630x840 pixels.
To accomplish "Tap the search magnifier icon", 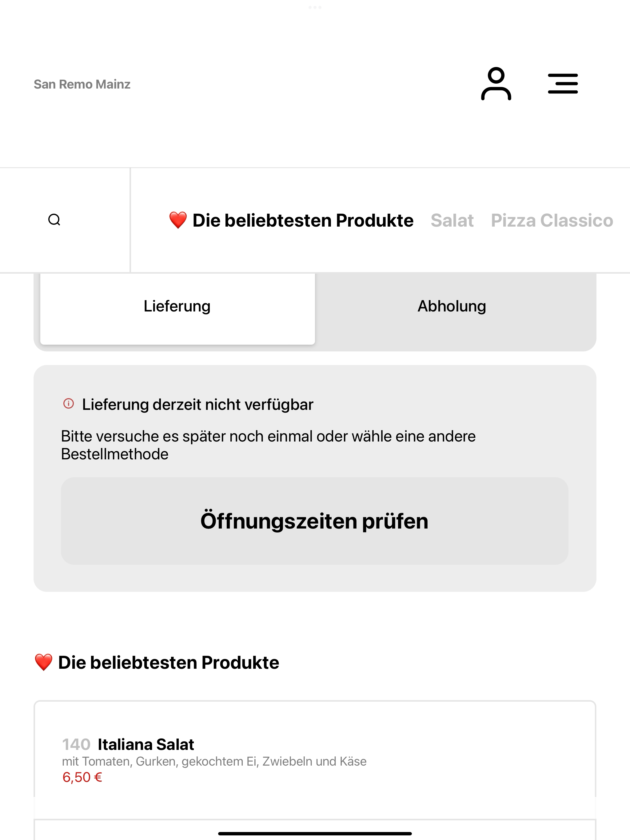I will 54,220.
